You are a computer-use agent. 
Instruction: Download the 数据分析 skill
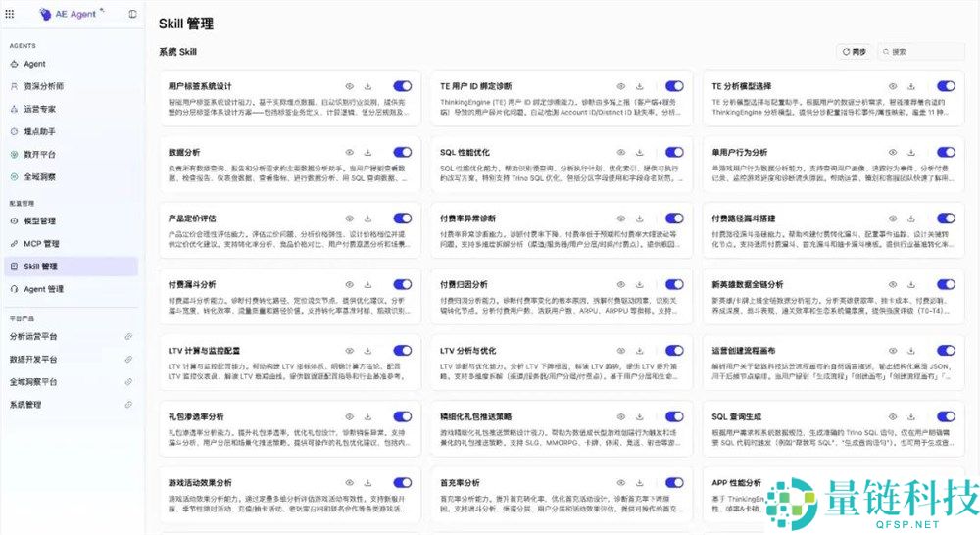(368, 153)
